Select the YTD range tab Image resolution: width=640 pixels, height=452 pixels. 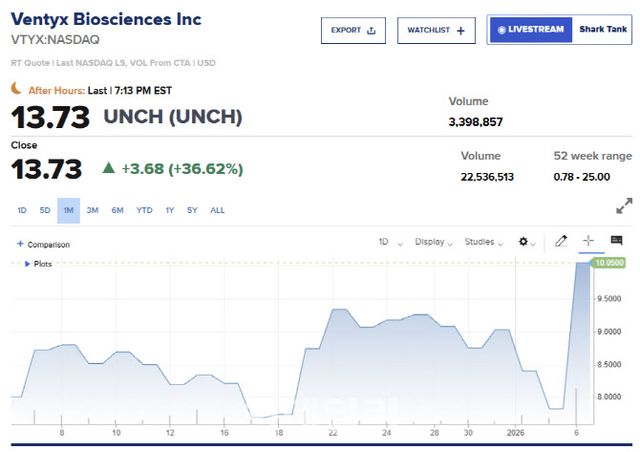[144, 210]
